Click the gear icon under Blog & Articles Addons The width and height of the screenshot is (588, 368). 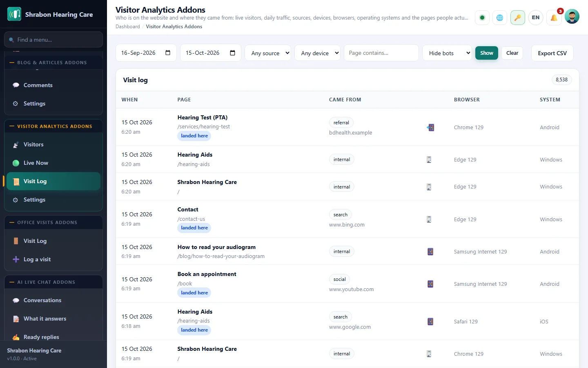click(16, 103)
